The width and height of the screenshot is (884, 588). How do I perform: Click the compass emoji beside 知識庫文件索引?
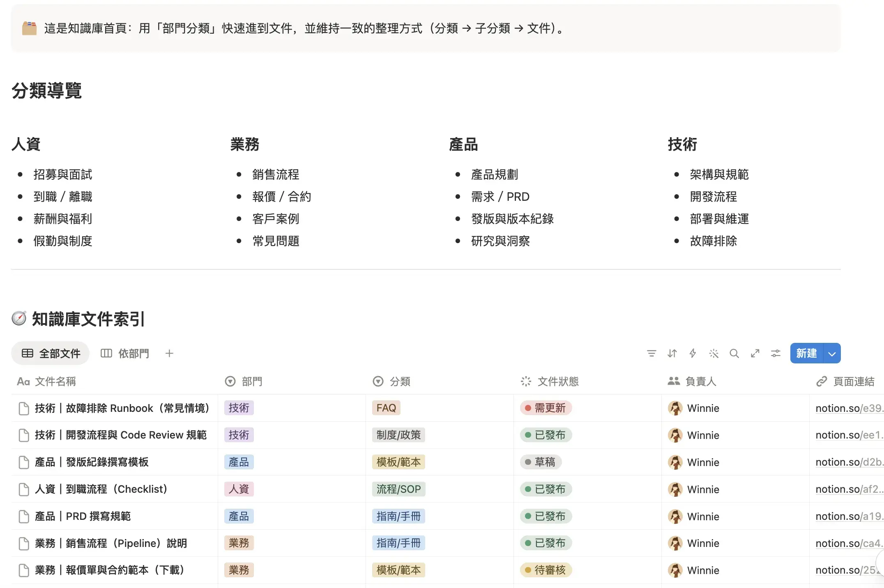(x=18, y=319)
